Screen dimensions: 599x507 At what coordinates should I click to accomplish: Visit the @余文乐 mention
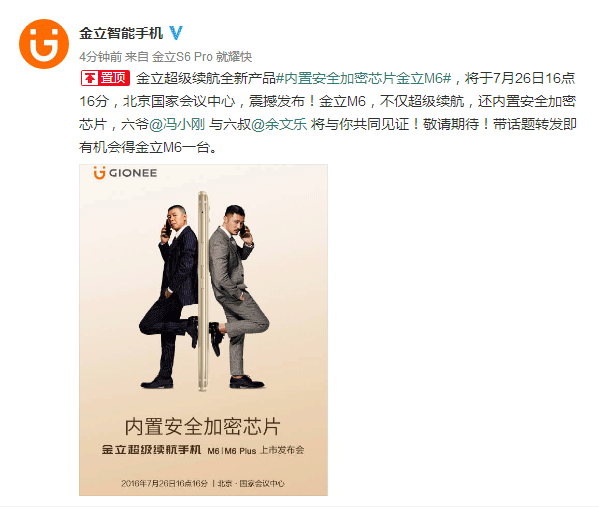coord(279,124)
